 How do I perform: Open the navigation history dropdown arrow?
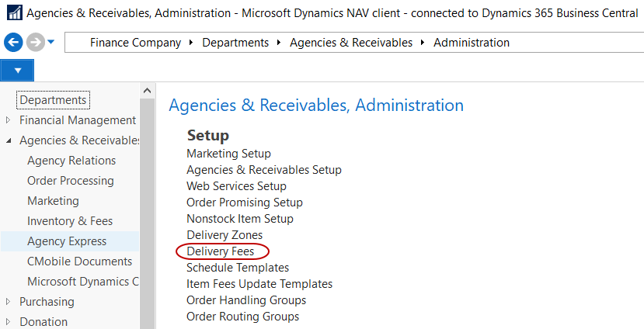coord(51,43)
